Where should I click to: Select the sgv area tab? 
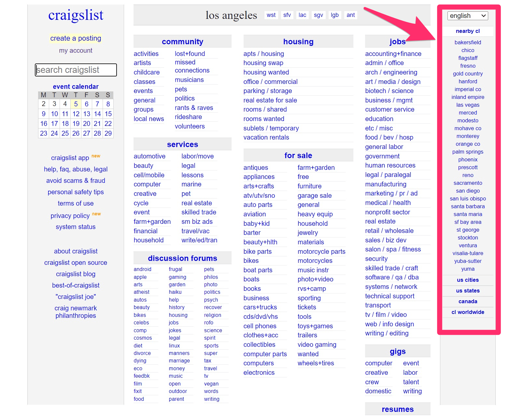[318, 15]
